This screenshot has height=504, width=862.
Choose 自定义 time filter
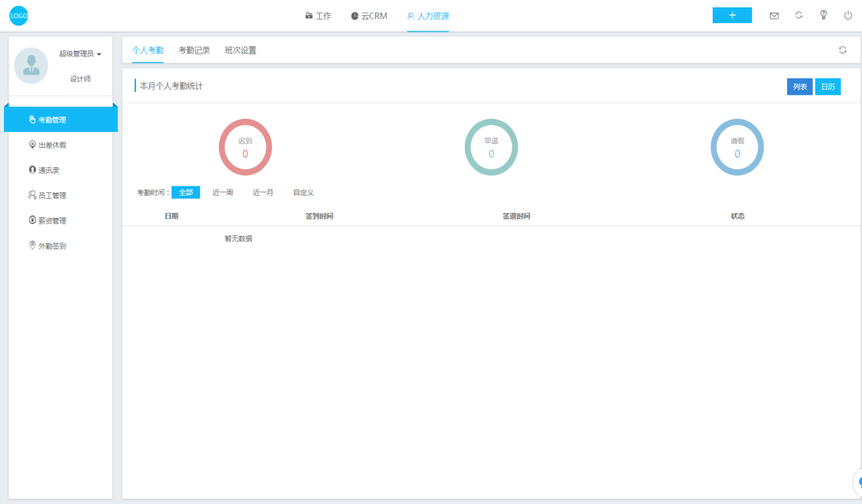pyautogui.click(x=304, y=192)
